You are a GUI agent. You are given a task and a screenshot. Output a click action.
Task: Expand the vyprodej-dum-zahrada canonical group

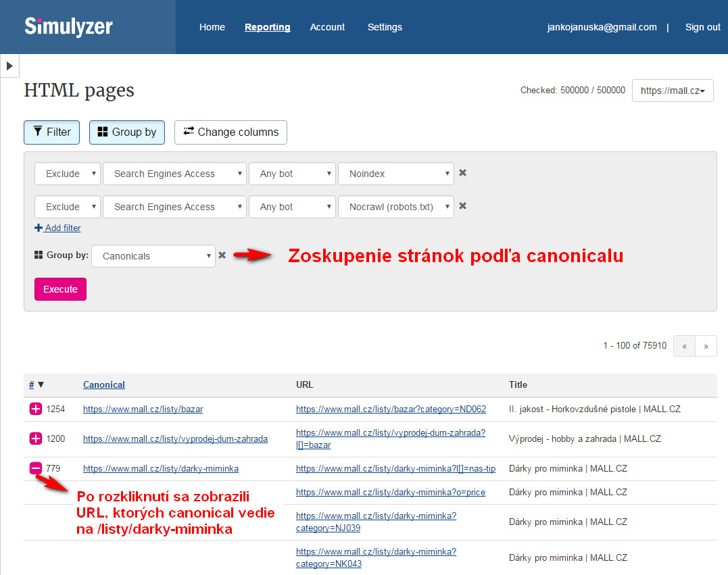[36, 439]
